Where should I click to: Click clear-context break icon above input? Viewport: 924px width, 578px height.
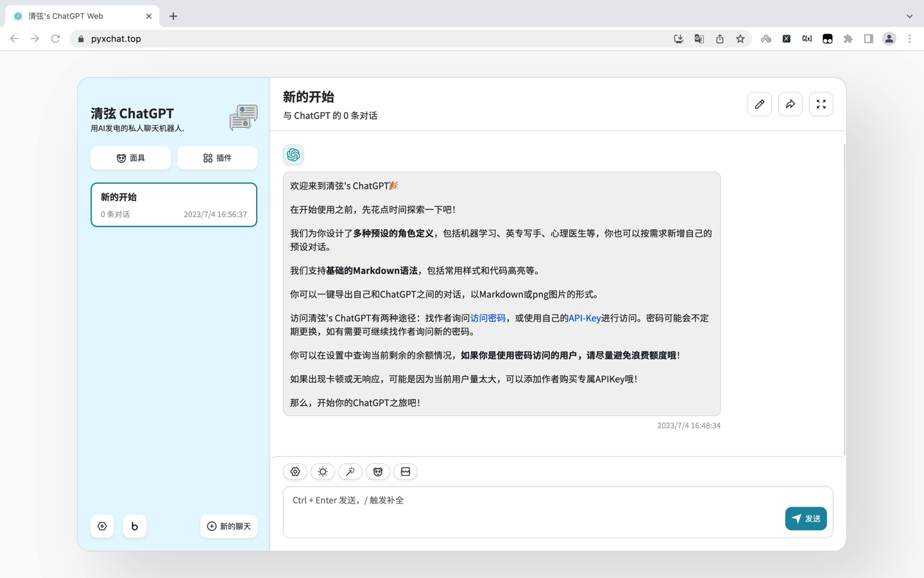[x=406, y=471]
